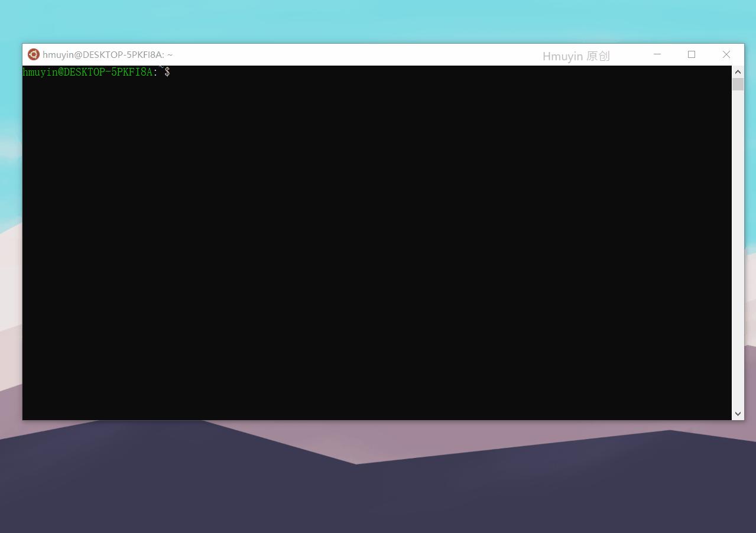Close the Ubuntu terminal window
Image resolution: width=756 pixels, height=533 pixels.
(726, 54)
